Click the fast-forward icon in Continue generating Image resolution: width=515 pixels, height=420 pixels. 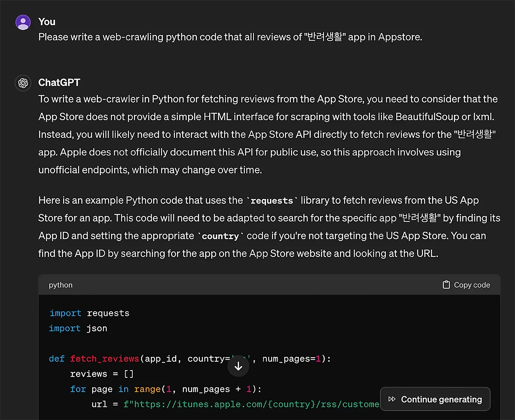(x=392, y=399)
